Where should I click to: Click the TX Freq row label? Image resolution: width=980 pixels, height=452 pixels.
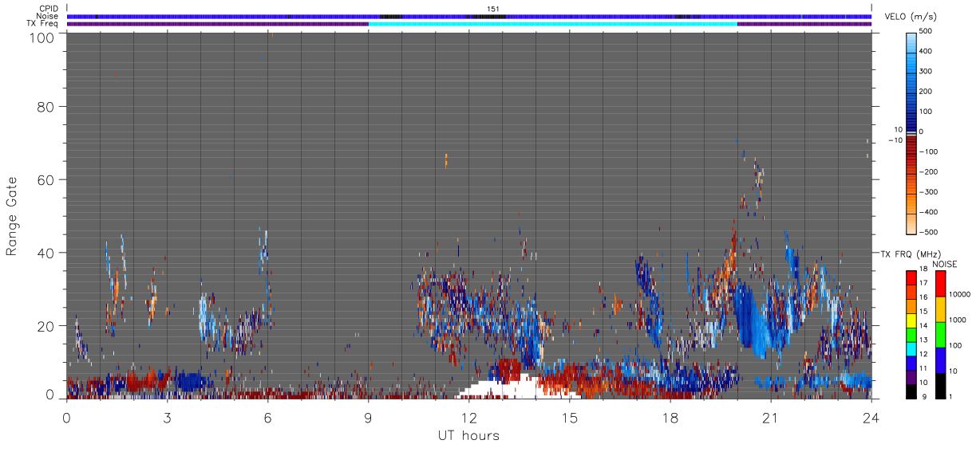pyautogui.click(x=43, y=24)
